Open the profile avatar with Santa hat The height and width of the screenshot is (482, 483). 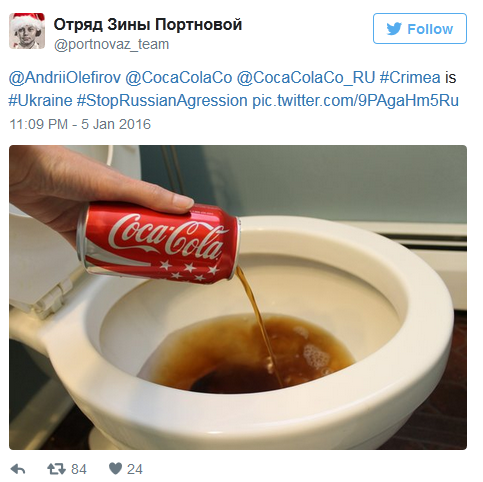click(x=27, y=31)
